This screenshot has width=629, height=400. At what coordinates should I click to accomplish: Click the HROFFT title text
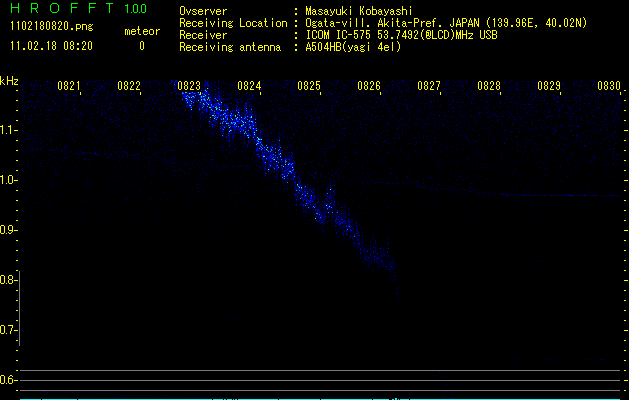62,8
